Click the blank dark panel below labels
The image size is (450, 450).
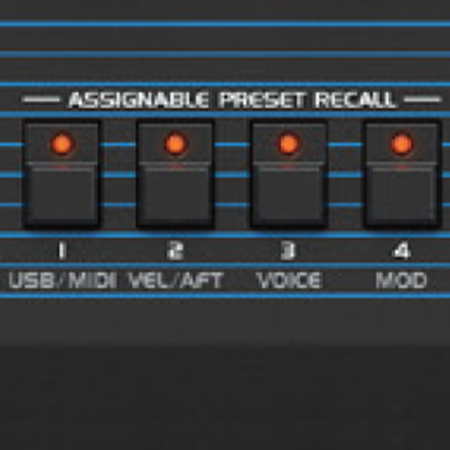[x=225, y=373]
